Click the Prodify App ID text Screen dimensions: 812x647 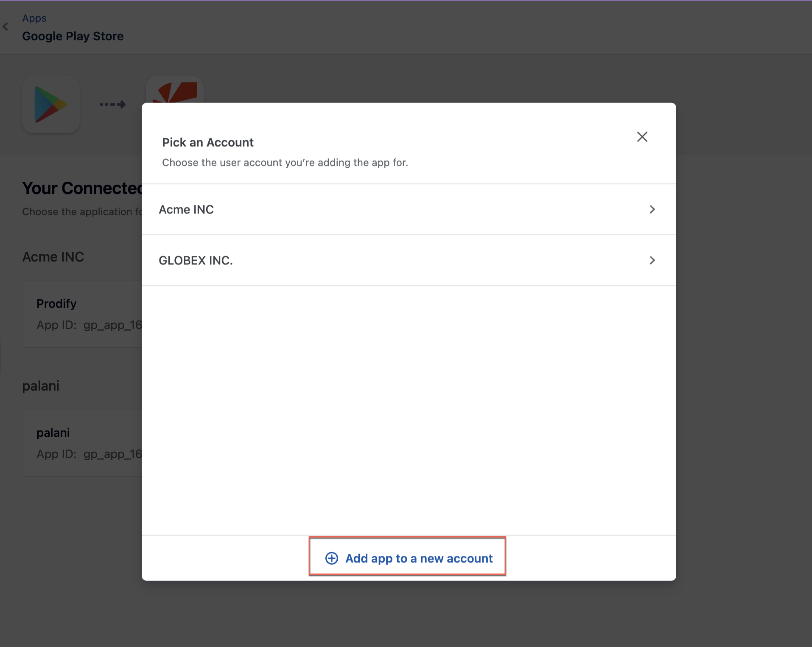(x=89, y=325)
